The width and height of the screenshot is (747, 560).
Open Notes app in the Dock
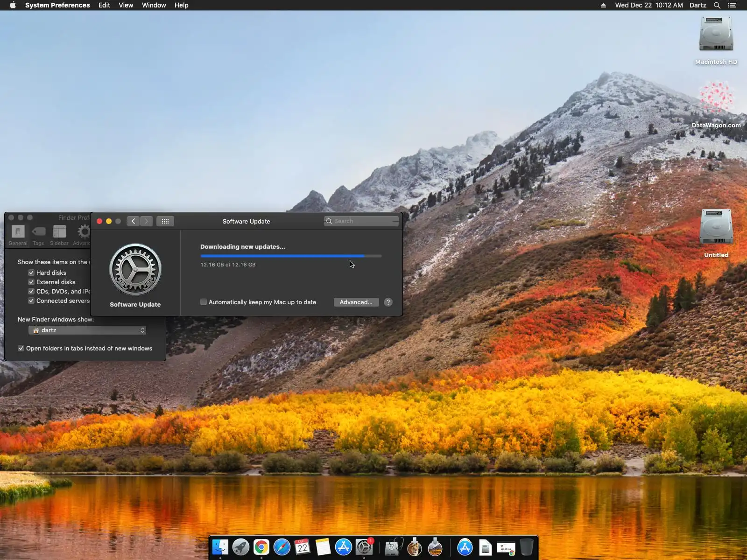point(323,547)
